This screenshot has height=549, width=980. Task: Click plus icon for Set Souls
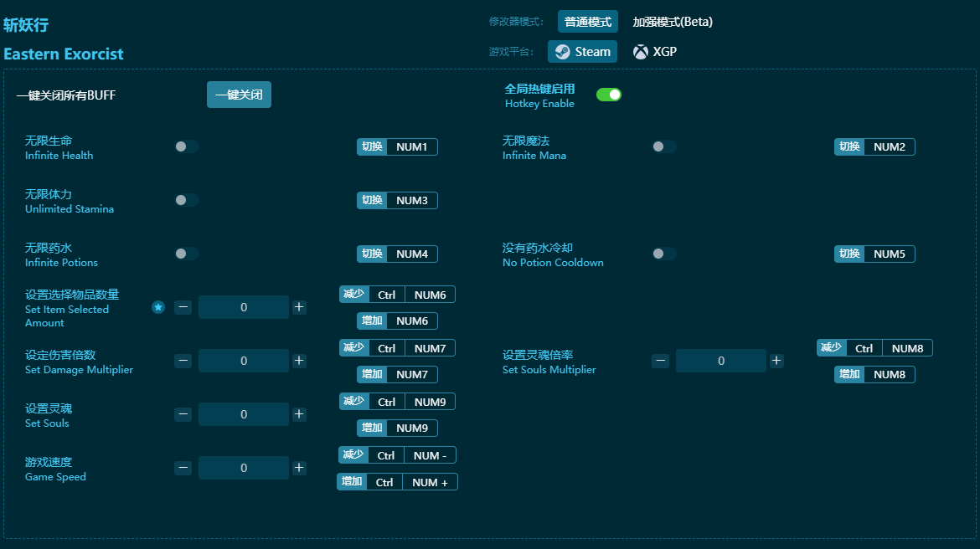(x=299, y=414)
